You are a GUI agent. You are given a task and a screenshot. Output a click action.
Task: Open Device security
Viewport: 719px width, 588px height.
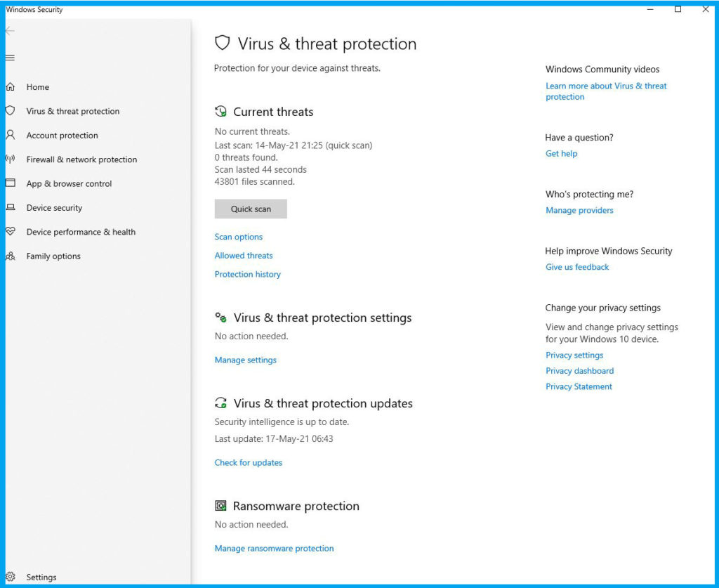(x=54, y=207)
